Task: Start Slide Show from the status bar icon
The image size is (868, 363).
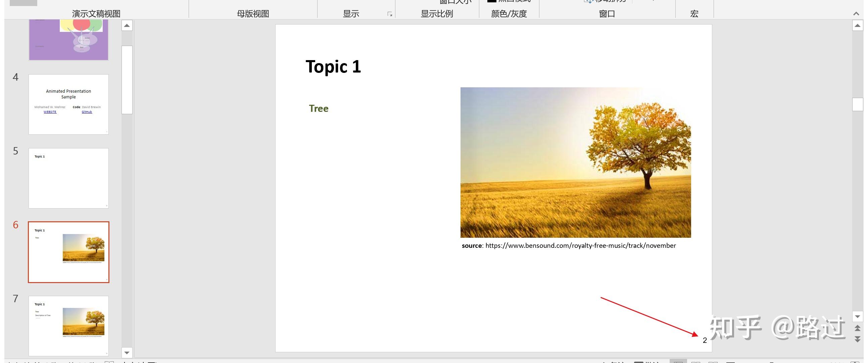Action: [x=730, y=362]
